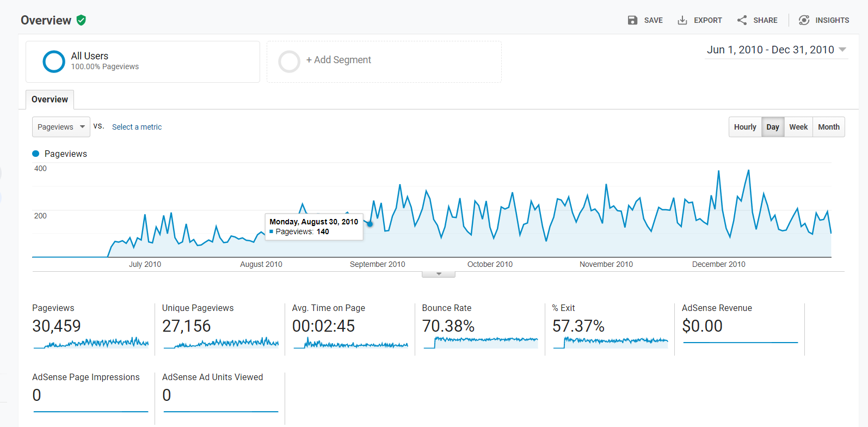Click the 70.38% bounce rate value
The width and height of the screenshot is (868, 427).
tap(448, 326)
